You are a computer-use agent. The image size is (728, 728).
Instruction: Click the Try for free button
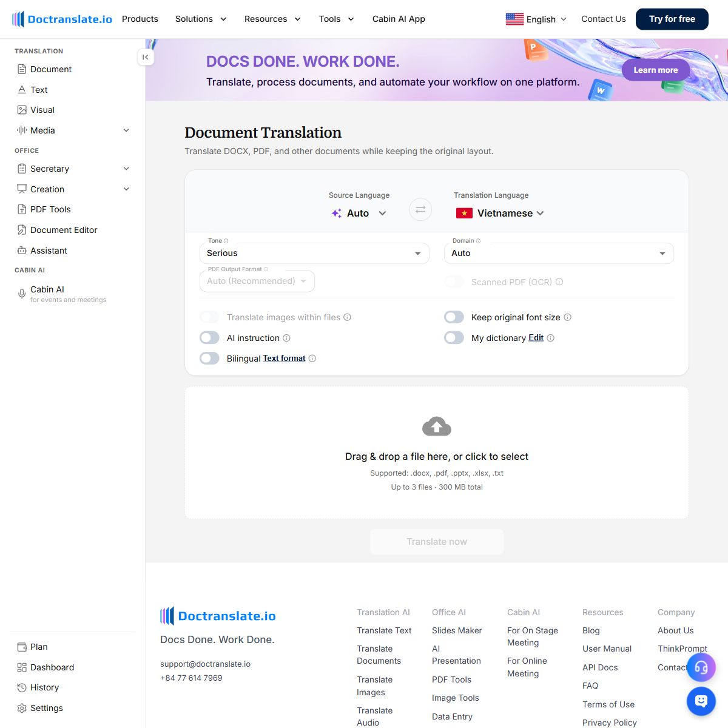click(672, 19)
